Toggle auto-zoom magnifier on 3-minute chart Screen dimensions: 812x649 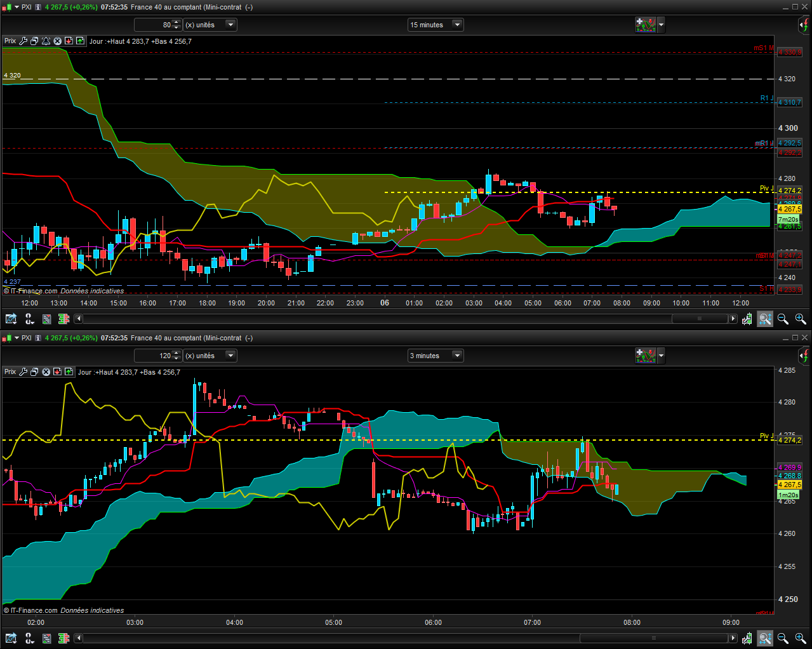(x=765, y=638)
